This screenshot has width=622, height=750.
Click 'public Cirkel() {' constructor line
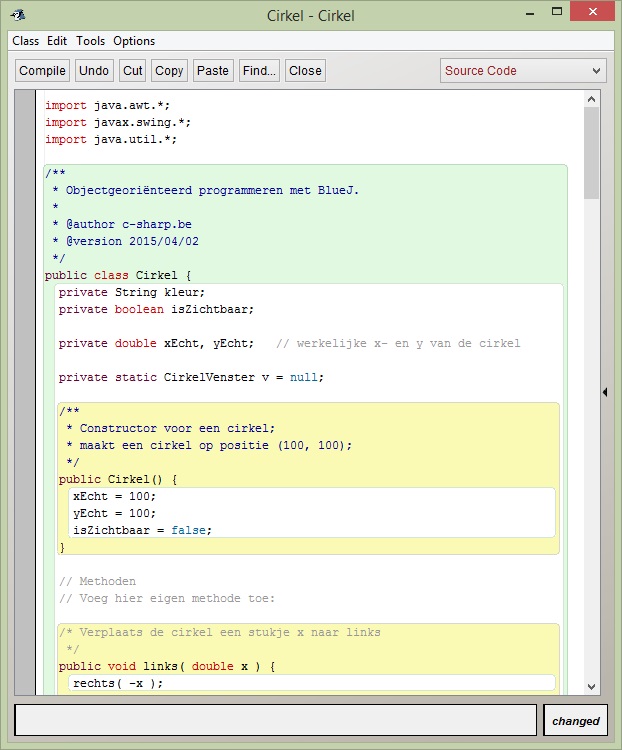coord(118,479)
